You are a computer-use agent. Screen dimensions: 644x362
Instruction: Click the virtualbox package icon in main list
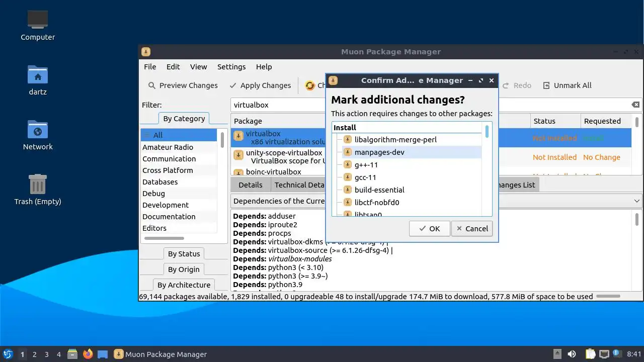tap(238, 136)
